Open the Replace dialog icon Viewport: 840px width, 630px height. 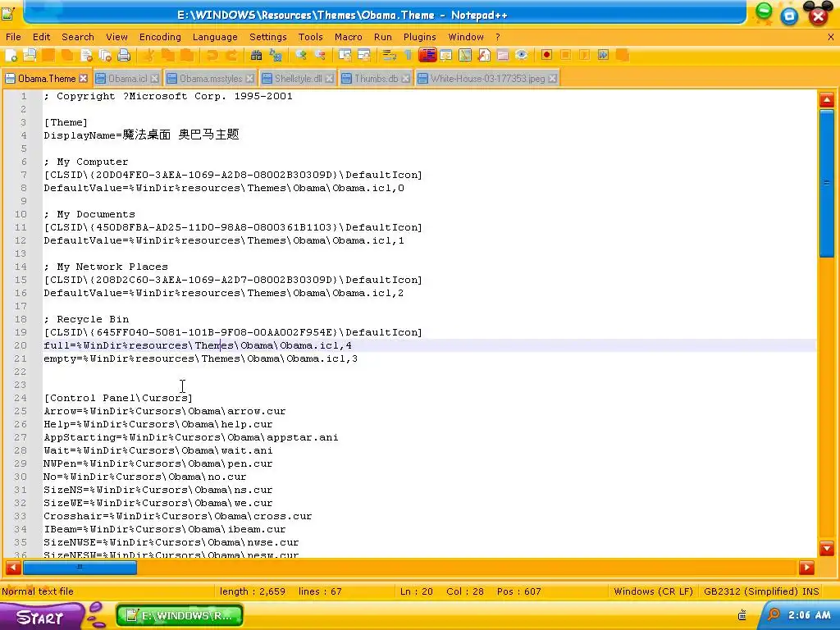pos(276,55)
